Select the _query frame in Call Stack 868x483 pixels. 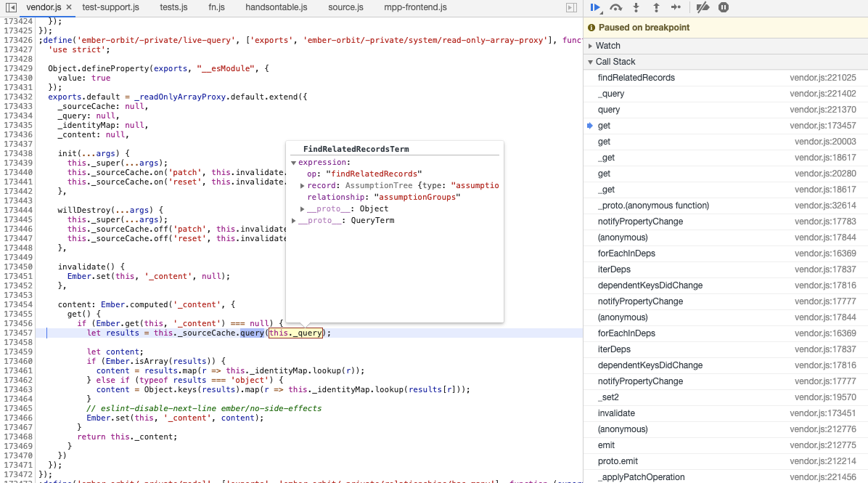point(612,93)
